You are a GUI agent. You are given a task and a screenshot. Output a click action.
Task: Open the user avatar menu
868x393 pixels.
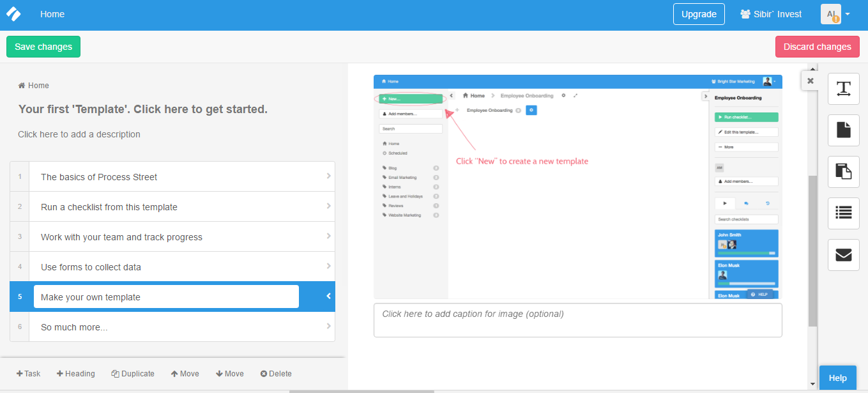coord(831,14)
